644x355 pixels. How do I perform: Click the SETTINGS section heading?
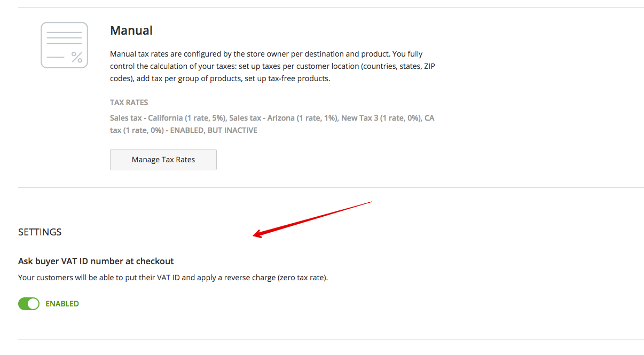point(40,232)
